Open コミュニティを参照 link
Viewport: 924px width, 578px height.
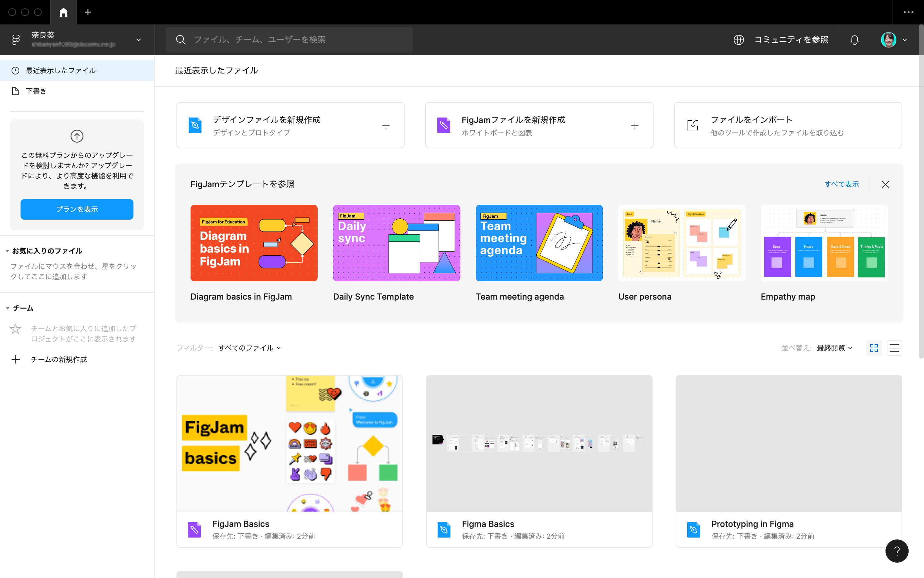coord(791,39)
